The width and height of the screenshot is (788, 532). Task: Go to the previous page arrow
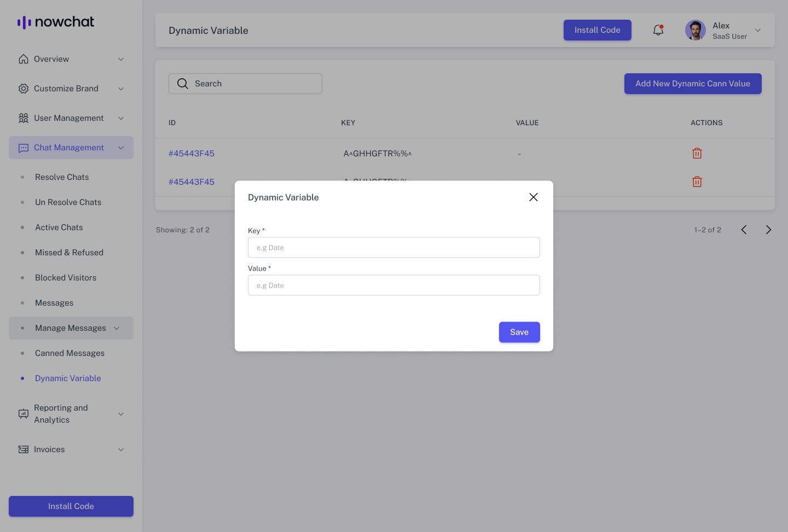point(744,230)
